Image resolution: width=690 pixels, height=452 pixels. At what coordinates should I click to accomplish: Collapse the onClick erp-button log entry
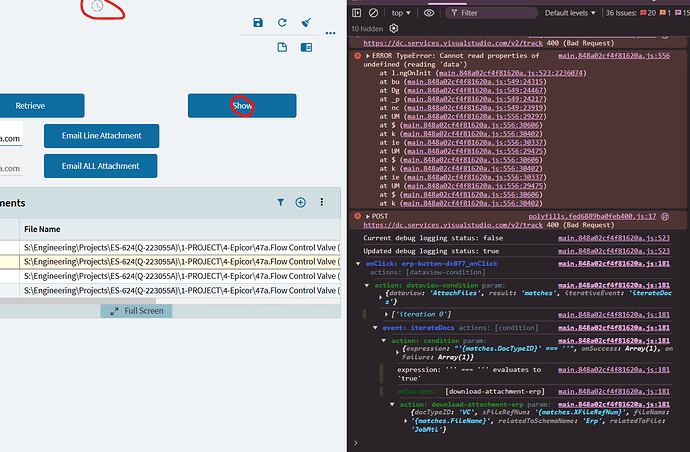click(x=360, y=263)
